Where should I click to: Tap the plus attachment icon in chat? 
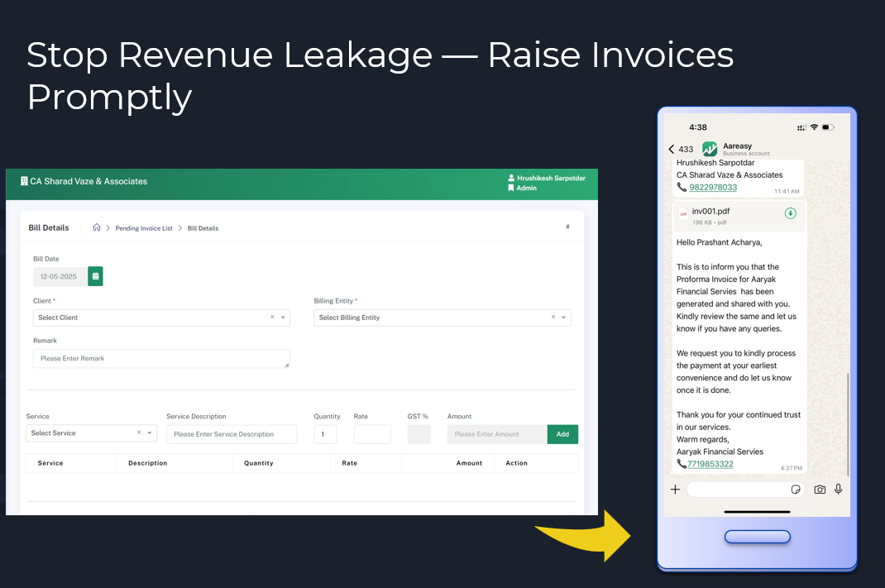click(x=675, y=490)
